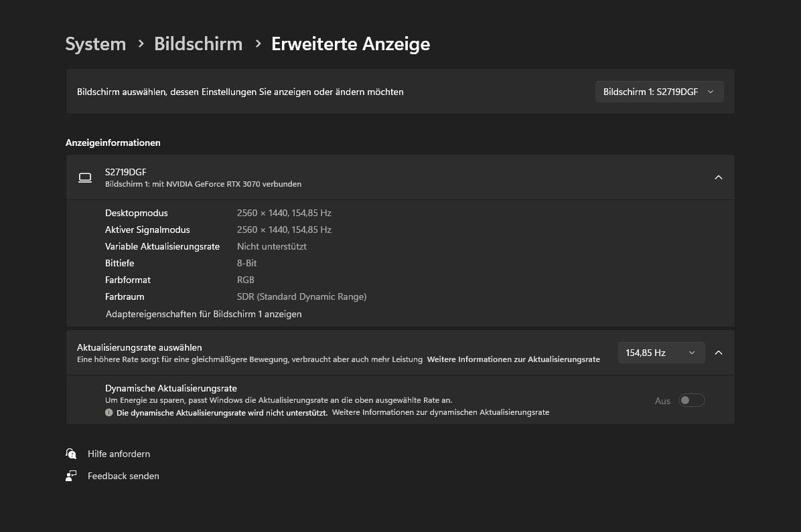801x532 pixels.
Task: Toggle Dynamische Aktualisierungsrate on
Action: click(691, 400)
